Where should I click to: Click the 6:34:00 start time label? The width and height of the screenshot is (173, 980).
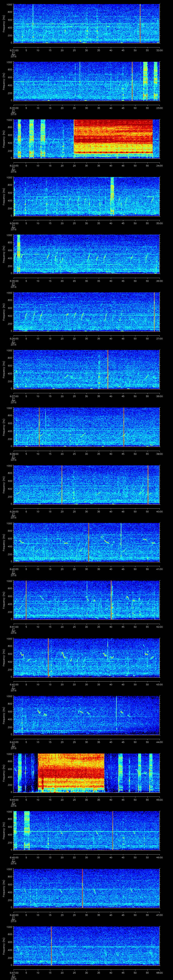coord(14,223)
